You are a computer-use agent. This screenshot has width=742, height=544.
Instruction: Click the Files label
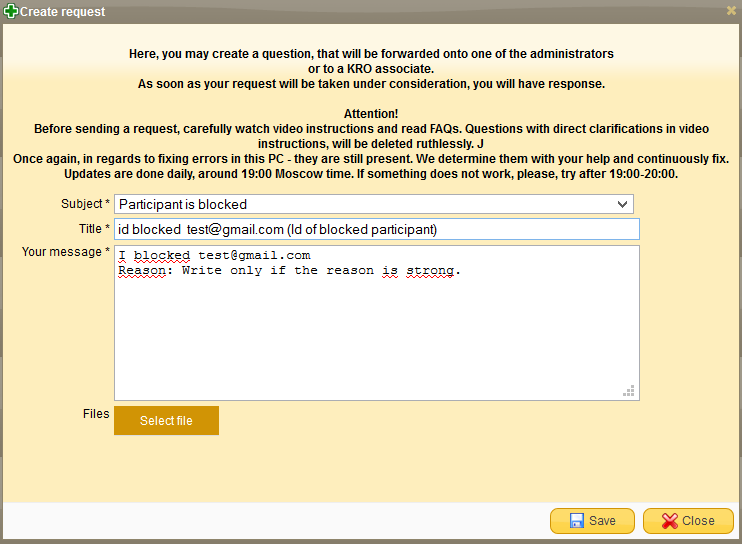click(x=96, y=413)
